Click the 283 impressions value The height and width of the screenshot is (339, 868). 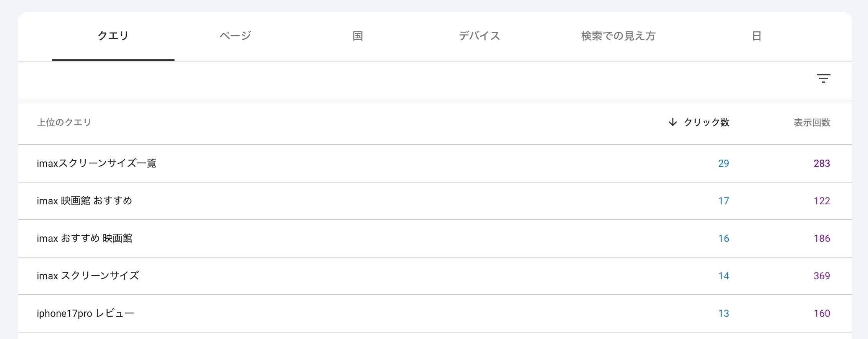click(822, 163)
